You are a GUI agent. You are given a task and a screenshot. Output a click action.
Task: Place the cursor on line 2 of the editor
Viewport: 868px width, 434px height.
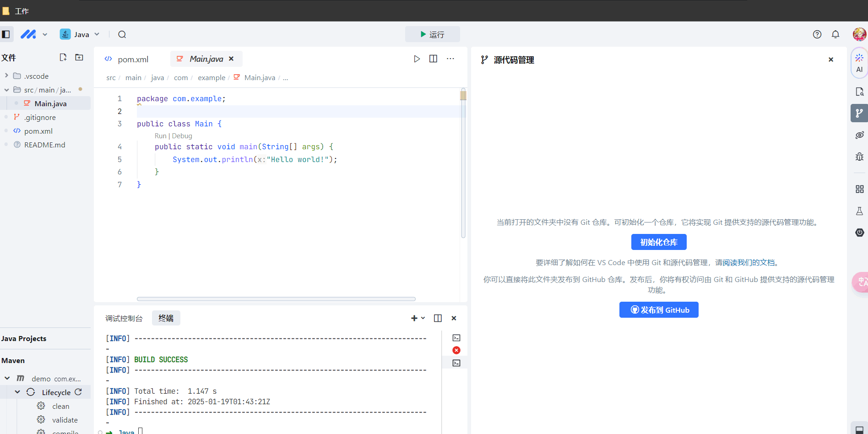[x=298, y=111]
